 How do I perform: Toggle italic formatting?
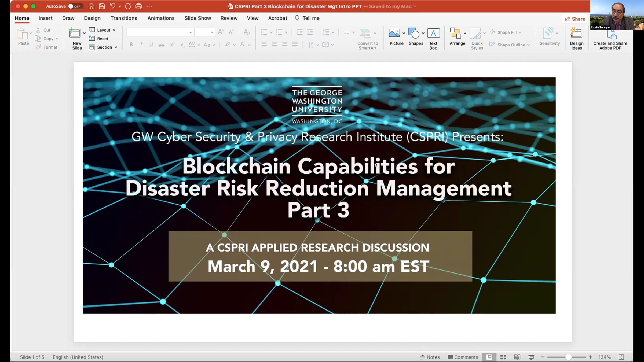pos(141,45)
